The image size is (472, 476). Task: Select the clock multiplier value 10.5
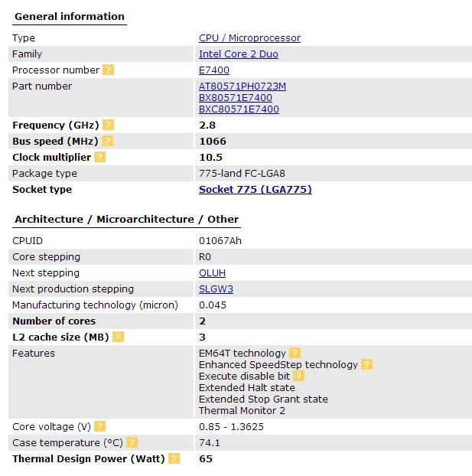[210, 157]
